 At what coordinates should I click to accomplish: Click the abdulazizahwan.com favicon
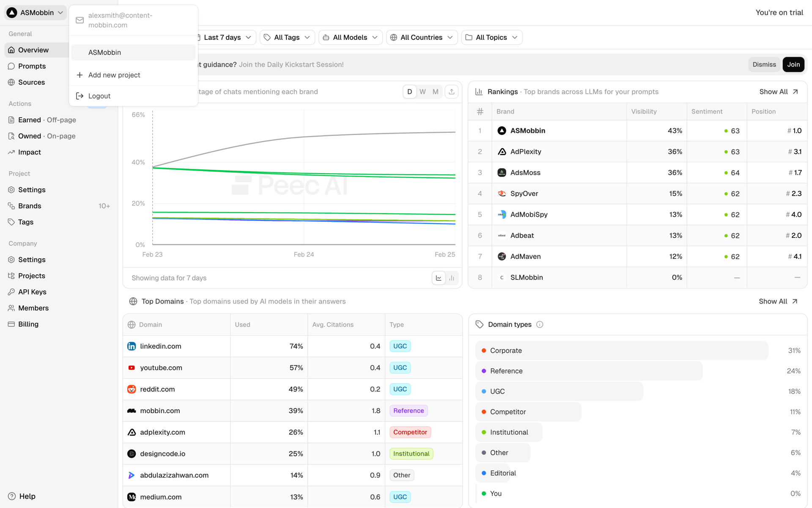(x=132, y=475)
